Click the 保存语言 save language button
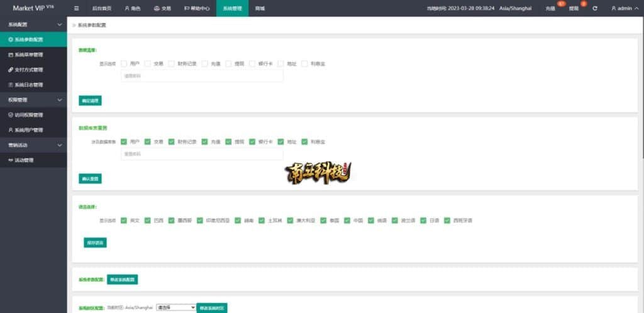This screenshot has height=313, width=644. tap(95, 243)
